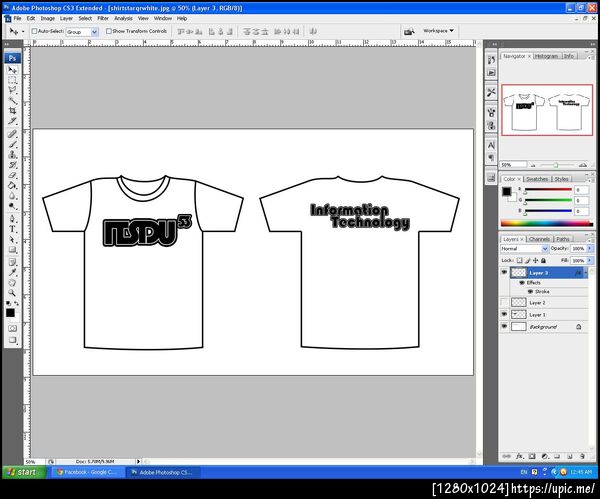The height and width of the screenshot is (499, 600).
Task: Open the File menu
Action: click(x=18, y=18)
